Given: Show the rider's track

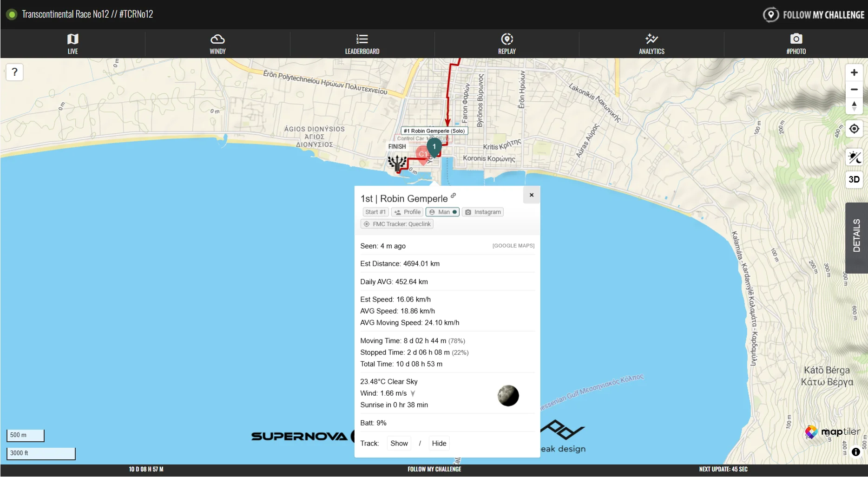Looking at the screenshot, I should click(x=399, y=444).
